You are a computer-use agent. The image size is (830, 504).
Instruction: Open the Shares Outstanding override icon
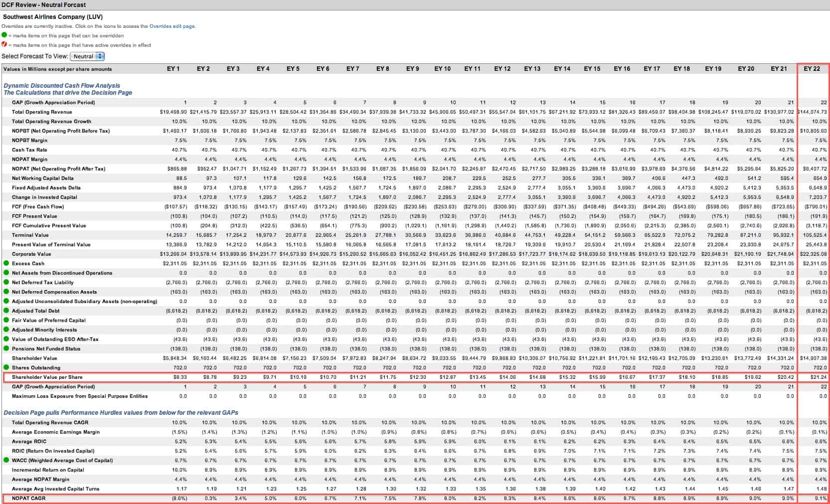(x=6, y=367)
